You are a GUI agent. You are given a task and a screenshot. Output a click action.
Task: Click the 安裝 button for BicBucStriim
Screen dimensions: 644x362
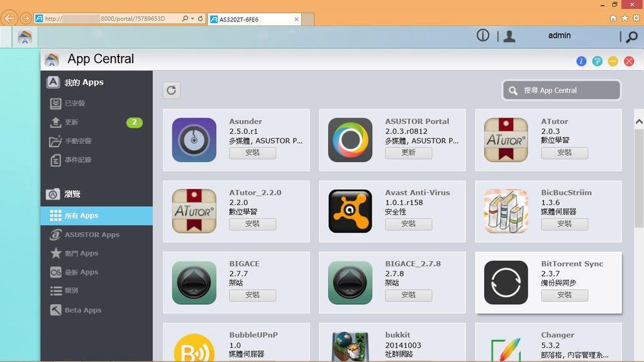[x=565, y=224]
